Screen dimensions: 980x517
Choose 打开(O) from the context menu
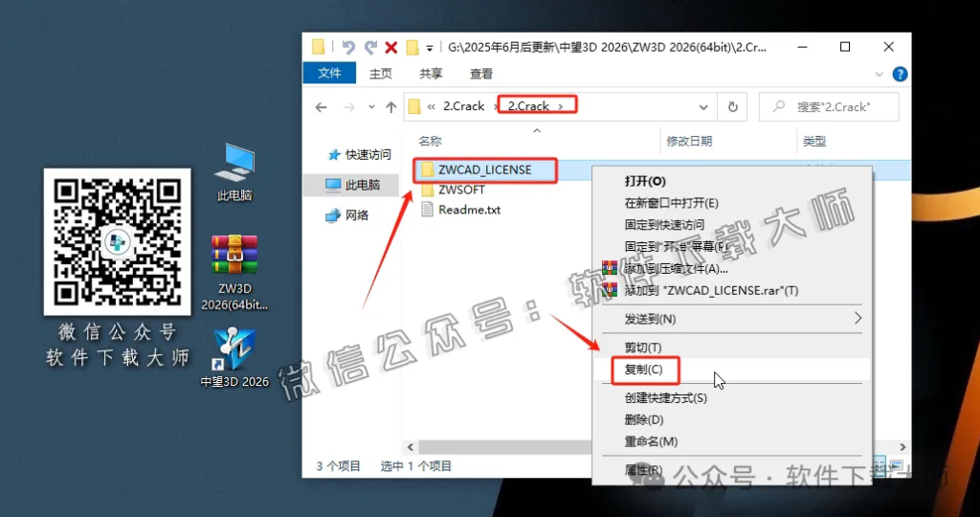pyautogui.click(x=646, y=181)
